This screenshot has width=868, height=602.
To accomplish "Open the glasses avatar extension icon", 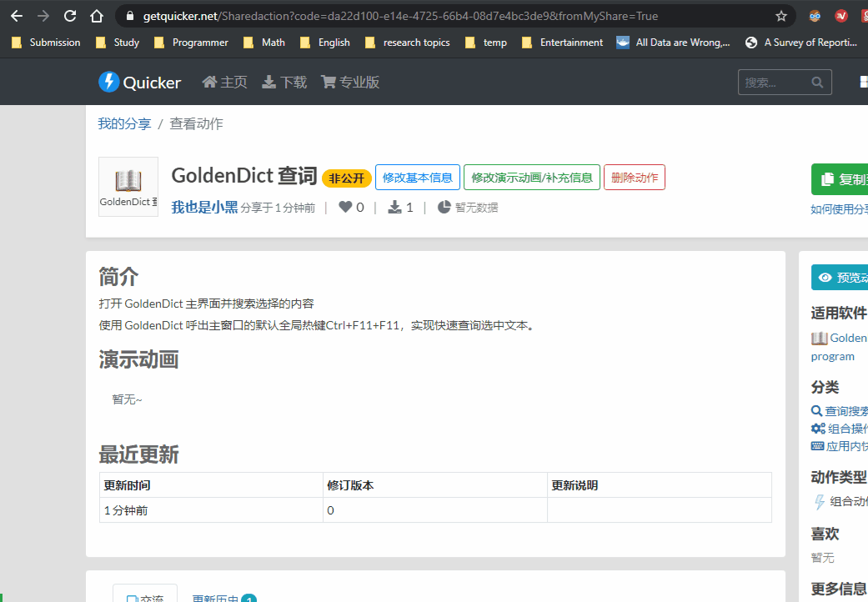I will (x=815, y=16).
